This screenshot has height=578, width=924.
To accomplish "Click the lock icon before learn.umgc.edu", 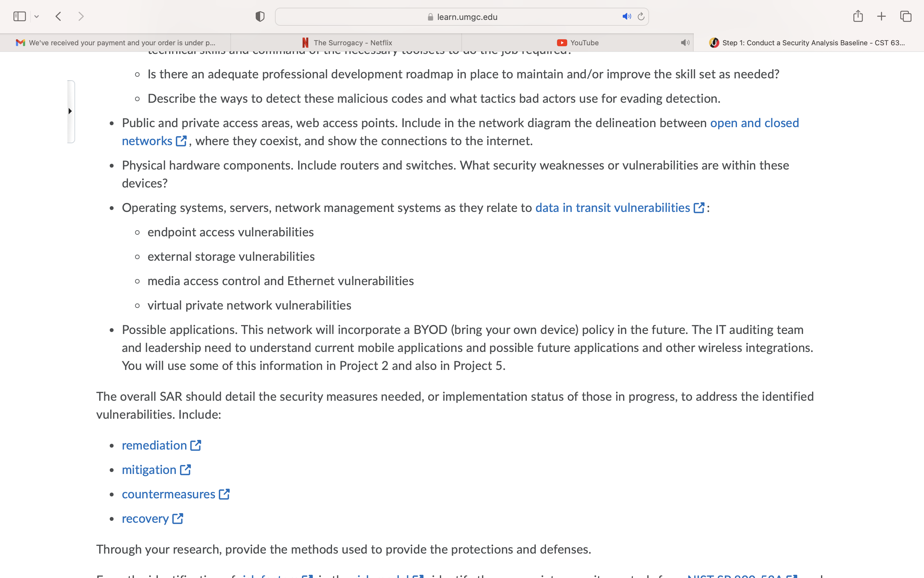I will [430, 17].
